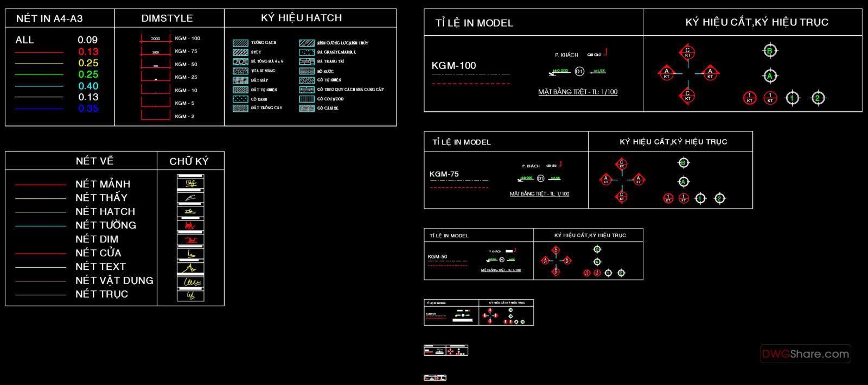This screenshot has height=385, width=868.
Task: Select green axis bubble B in KGM-100 panel
Action: click(x=769, y=51)
